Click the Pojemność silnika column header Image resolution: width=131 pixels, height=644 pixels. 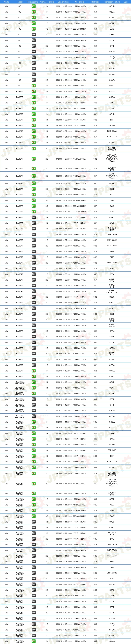point(47,2)
